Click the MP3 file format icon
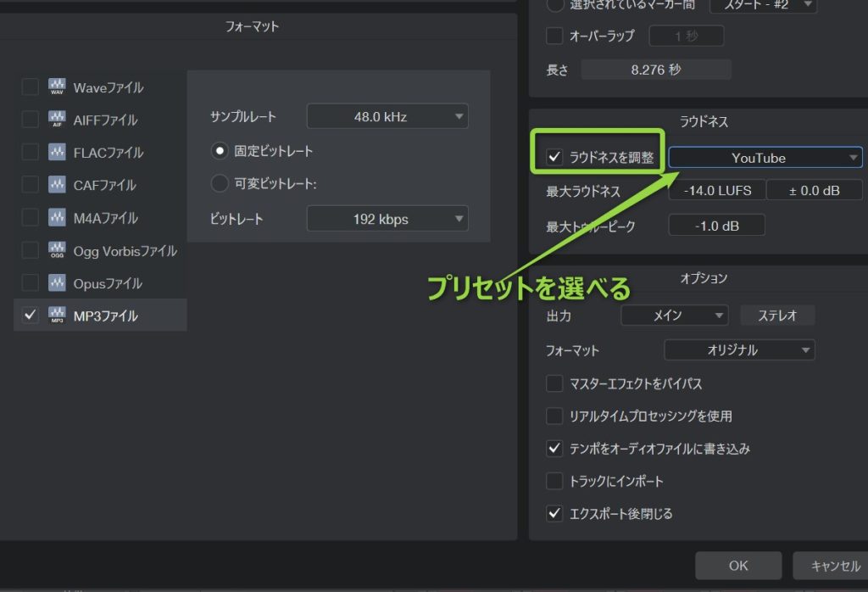The height and width of the screenshot is (592, 868). [57, 316]
